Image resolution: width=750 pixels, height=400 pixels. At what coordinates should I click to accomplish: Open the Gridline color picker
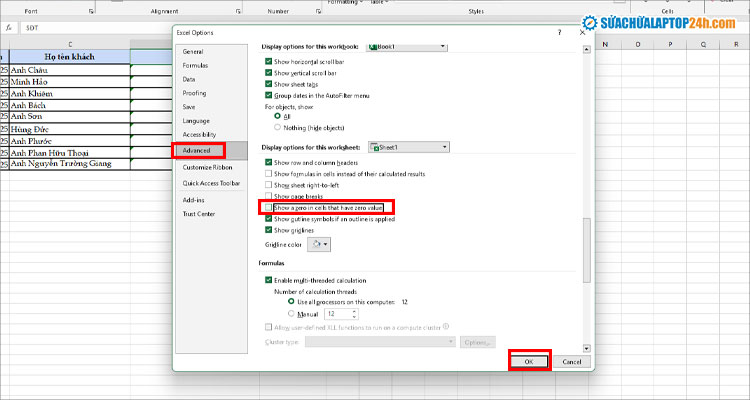316,243
